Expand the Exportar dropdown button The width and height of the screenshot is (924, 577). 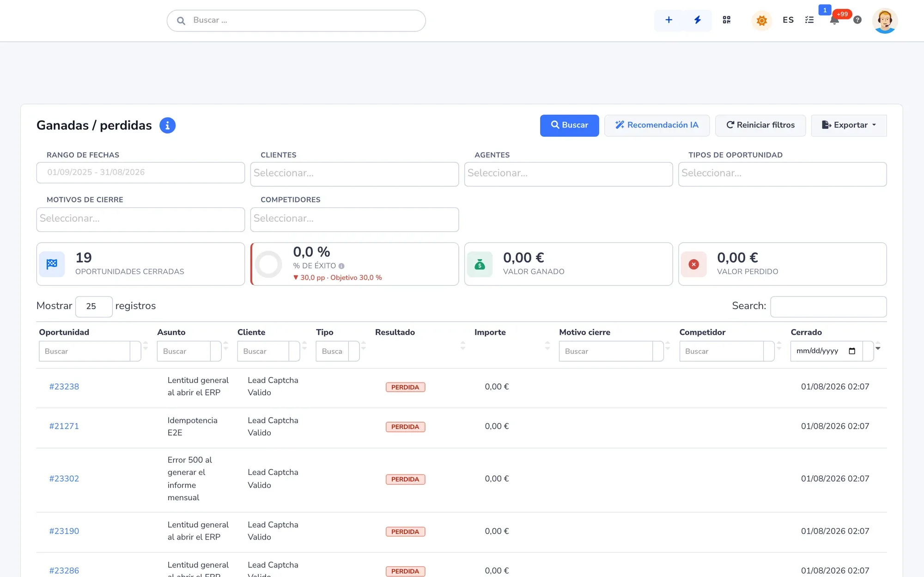click(x=849, y=125)
